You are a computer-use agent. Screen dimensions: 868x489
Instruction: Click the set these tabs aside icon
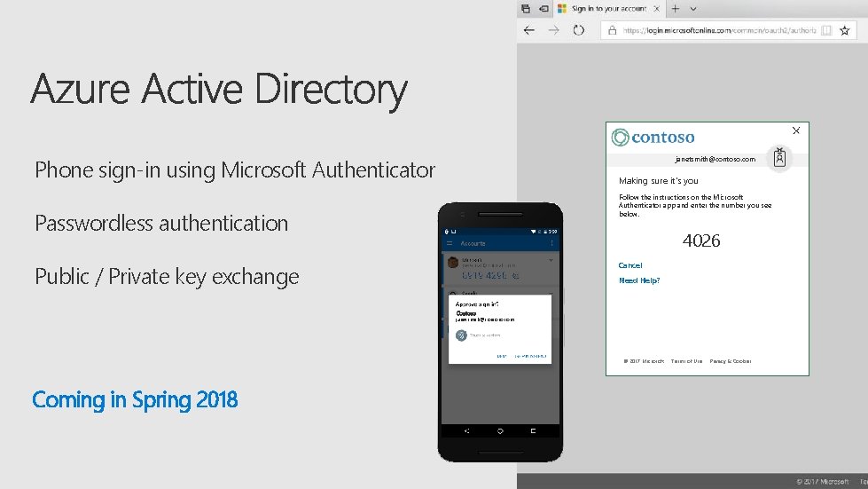pos(543,8)
